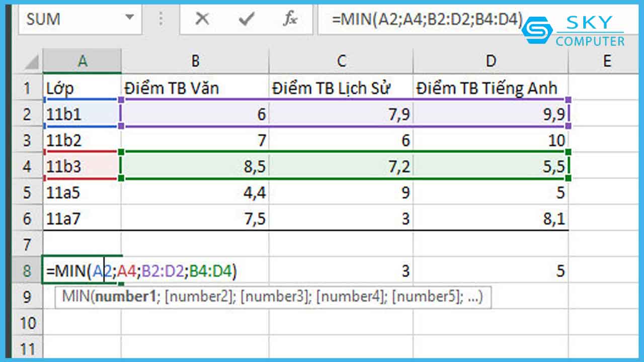Select the cell containing 11b1
Viewport: 644px width, 362px height.
coord(82,114)
